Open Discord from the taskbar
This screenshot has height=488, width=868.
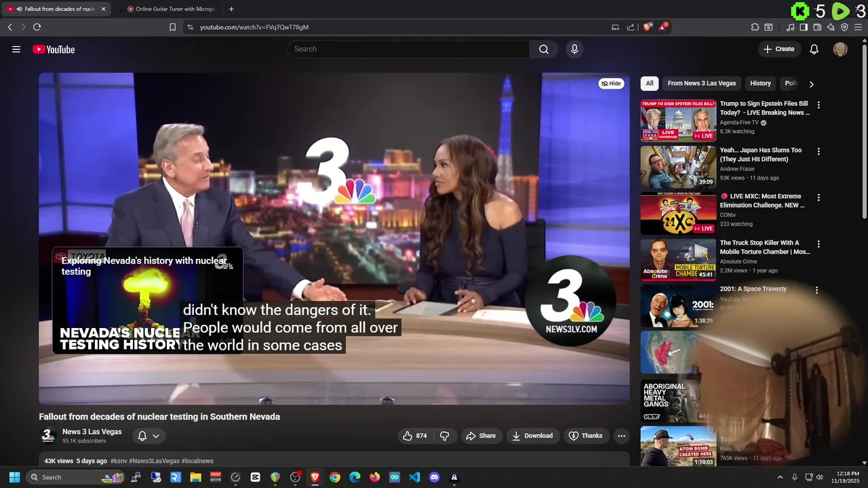tap(435, 477)
